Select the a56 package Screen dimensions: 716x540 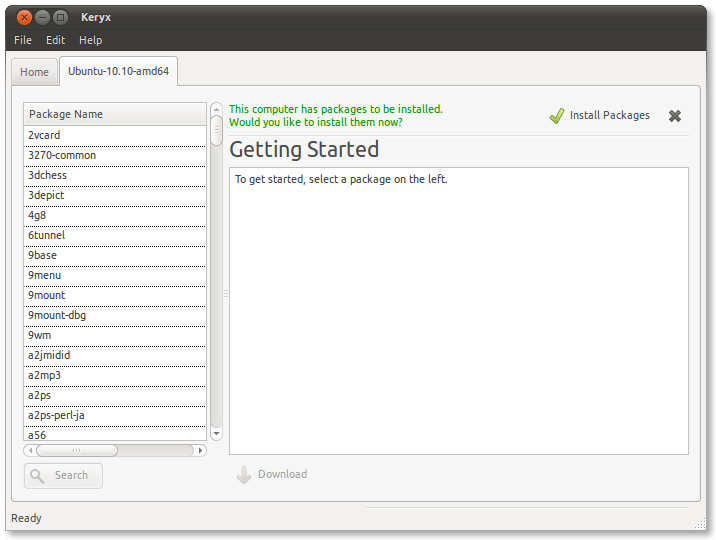pos(115,434)
